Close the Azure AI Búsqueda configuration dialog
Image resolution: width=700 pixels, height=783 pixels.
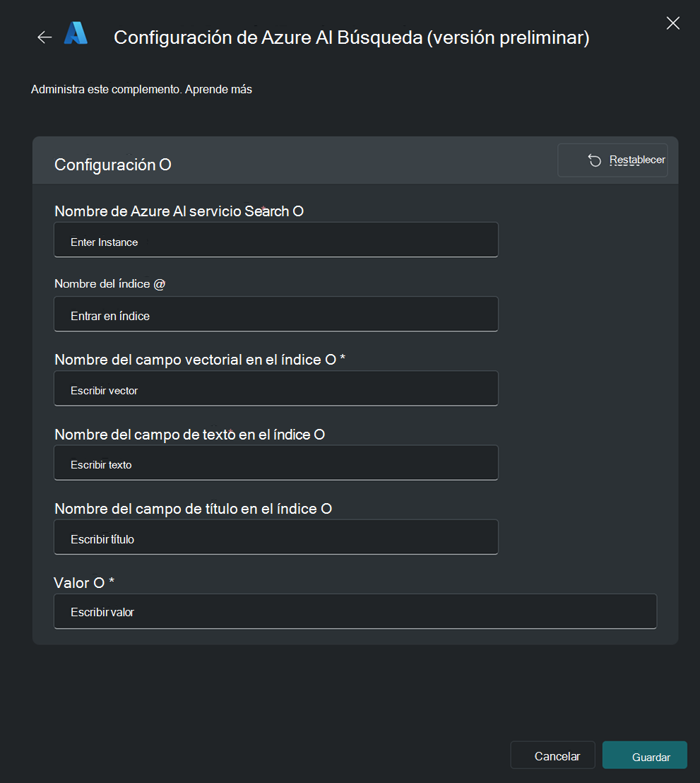click(x=672, y=23)
